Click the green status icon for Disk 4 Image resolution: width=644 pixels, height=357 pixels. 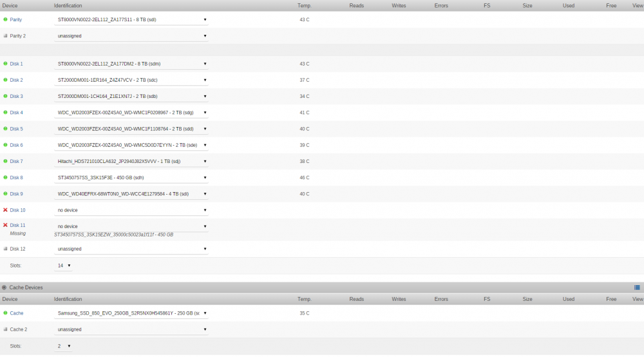5,112
